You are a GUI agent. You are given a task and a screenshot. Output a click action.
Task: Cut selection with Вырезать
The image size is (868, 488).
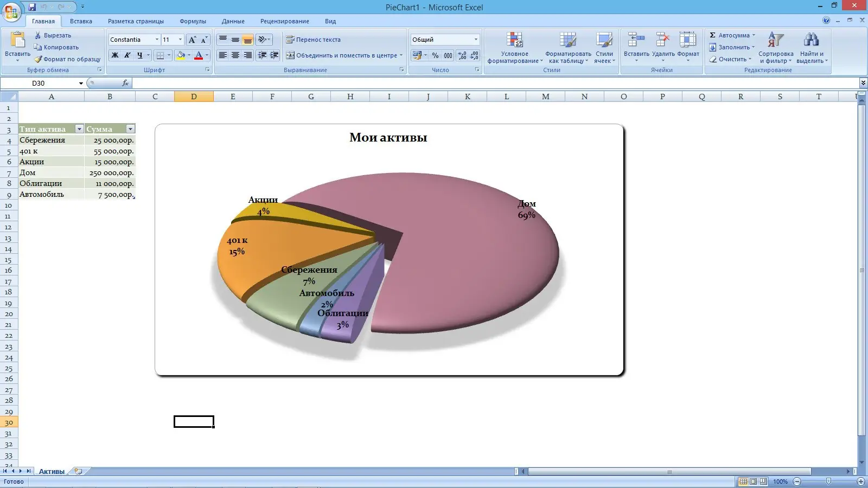coord(53,35)
